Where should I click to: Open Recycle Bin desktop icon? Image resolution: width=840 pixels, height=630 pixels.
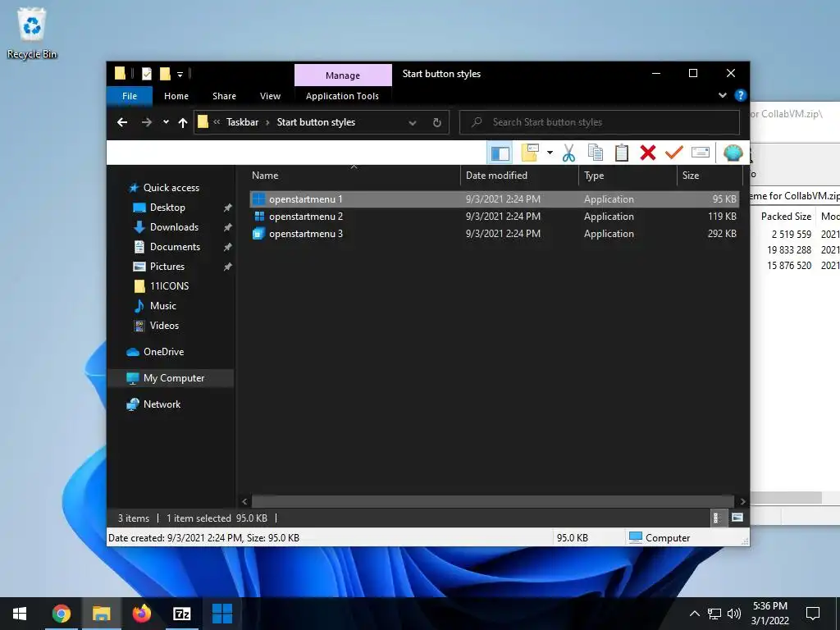[x=32, y=33]
